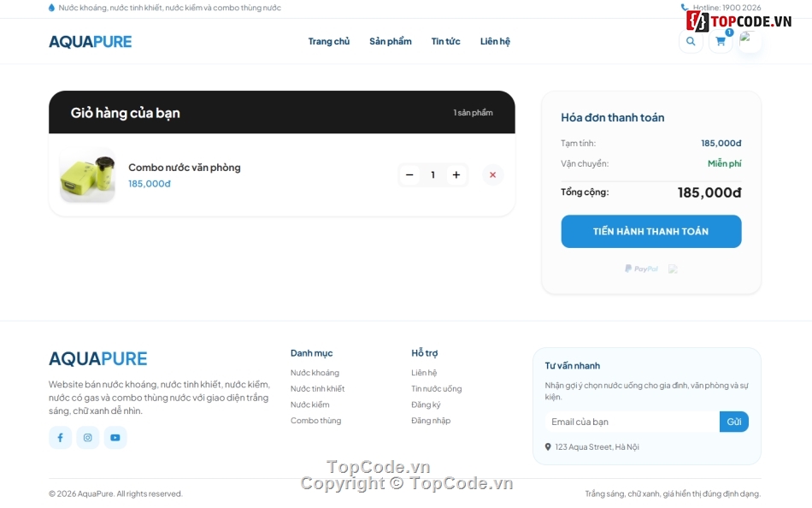Click the Hóa đơn thanh toán heading

[613, 118]
